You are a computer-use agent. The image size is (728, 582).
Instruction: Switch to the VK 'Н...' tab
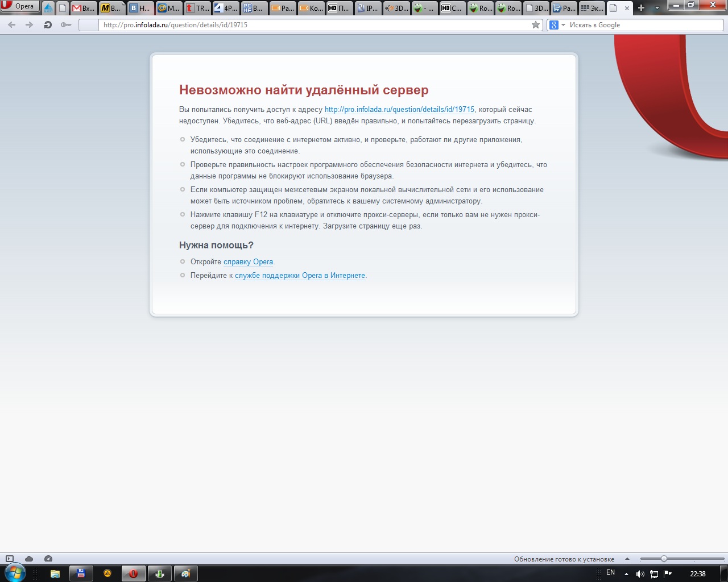click(x=140, y=8)
